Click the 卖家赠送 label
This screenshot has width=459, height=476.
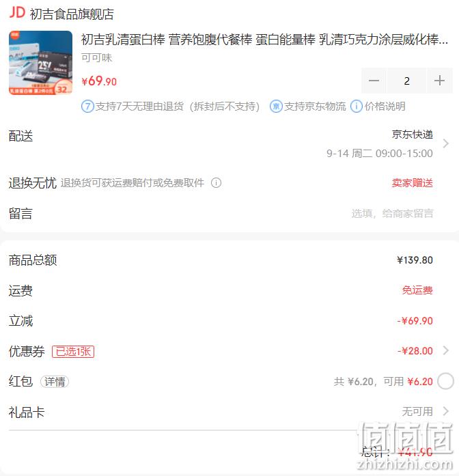pyautogui.click(x=413, y=183)
